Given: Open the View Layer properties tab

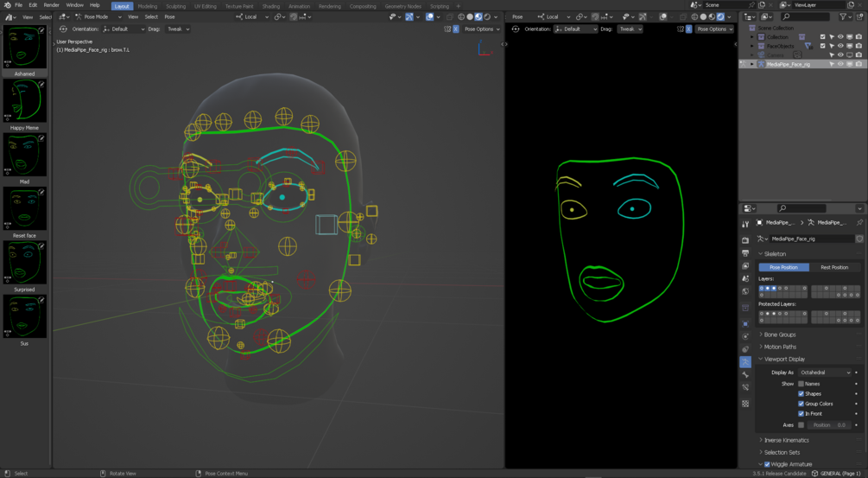Looking at the screenshot, I should coord(745,266).
